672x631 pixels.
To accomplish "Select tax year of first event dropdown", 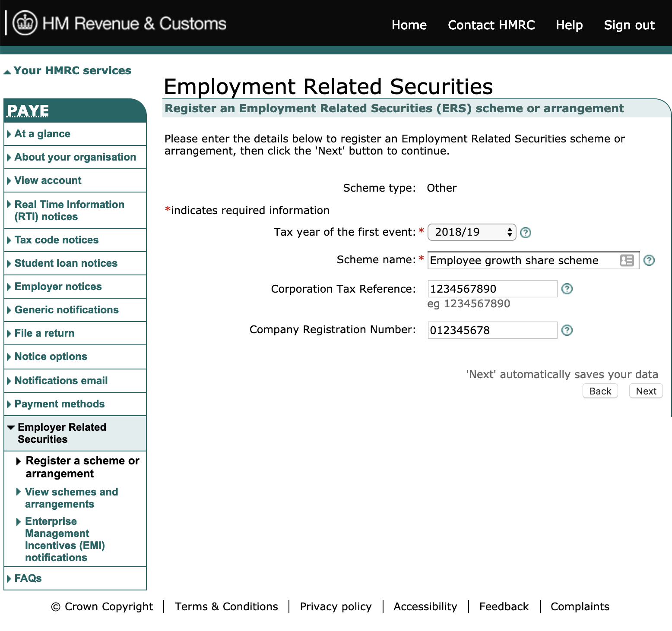I will point(472,232).
